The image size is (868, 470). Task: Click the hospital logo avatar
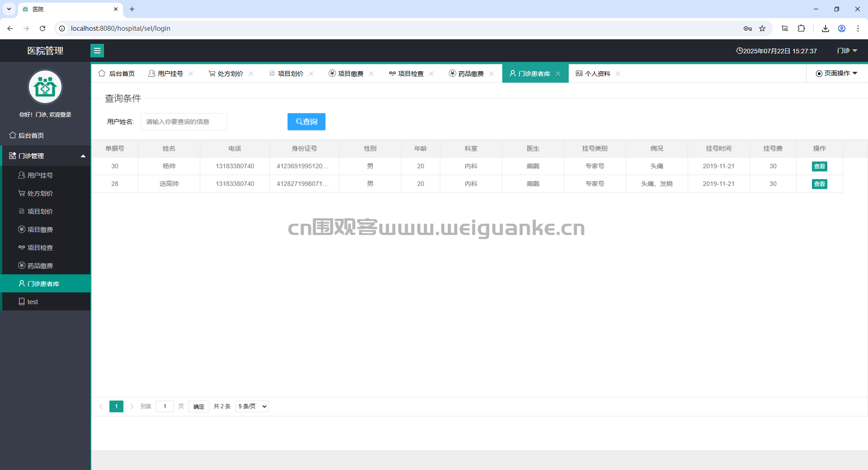[45, 87]
